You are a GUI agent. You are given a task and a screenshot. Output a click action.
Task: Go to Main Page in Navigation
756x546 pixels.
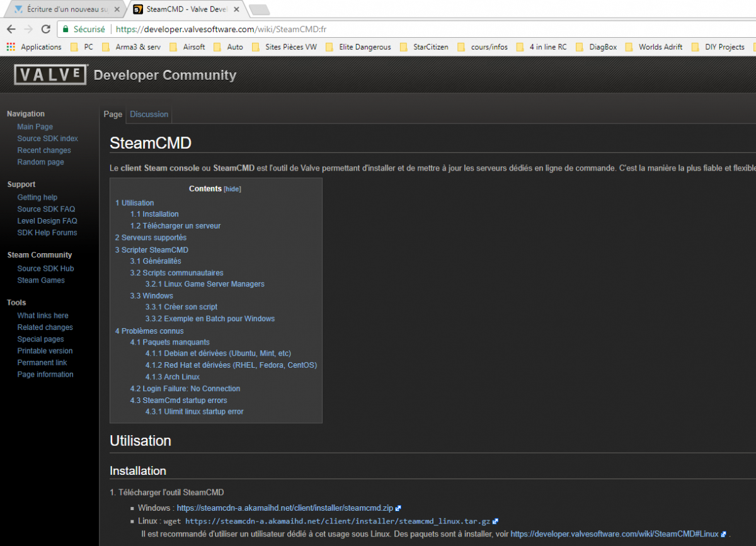coord(35,127)
